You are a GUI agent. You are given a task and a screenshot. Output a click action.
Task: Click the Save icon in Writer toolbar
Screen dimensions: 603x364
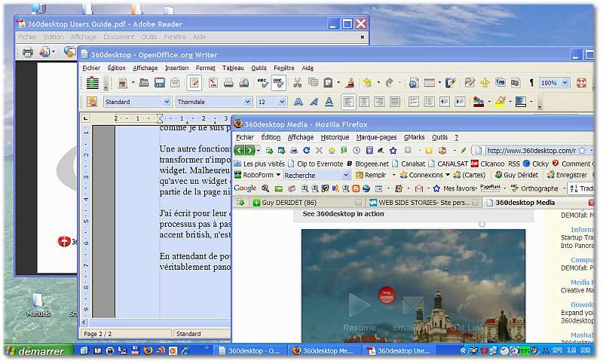pyautogui.click(x=160, y=83)
